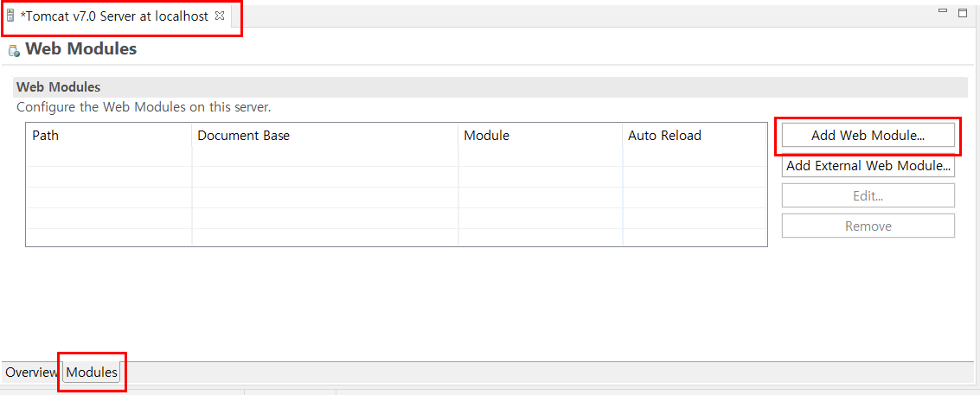The image size is (980, 395).
Task: Click the Web Modules heading icon
Action: click(x=15, y=51)
